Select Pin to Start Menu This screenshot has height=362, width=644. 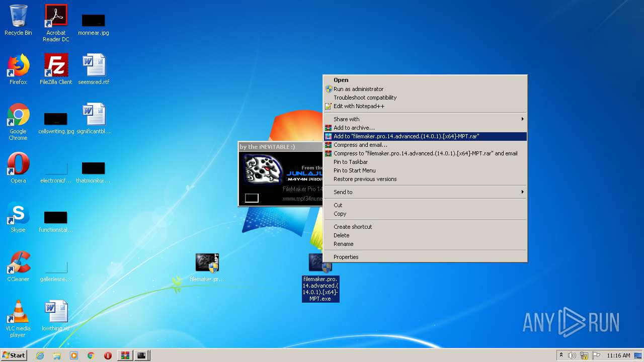point(425,170)
